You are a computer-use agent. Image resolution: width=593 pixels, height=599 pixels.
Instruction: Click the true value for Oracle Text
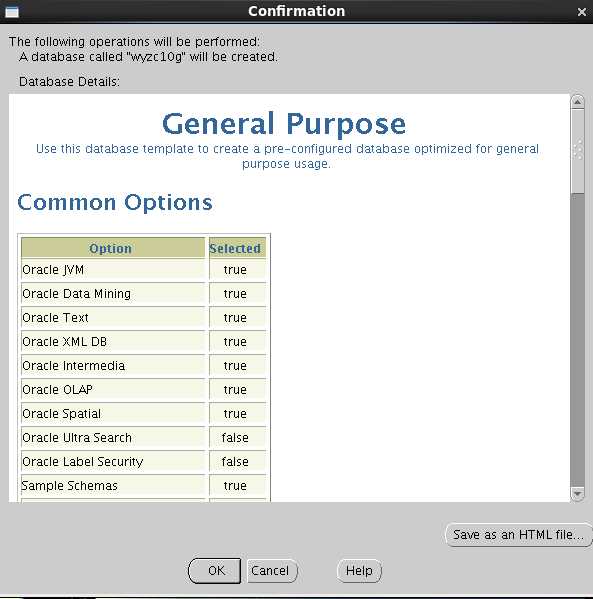[x=235, y=318]
